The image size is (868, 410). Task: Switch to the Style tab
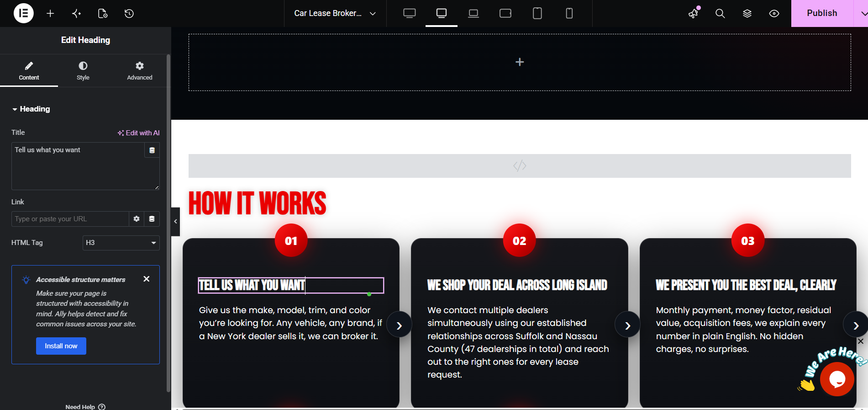[83, 71]
